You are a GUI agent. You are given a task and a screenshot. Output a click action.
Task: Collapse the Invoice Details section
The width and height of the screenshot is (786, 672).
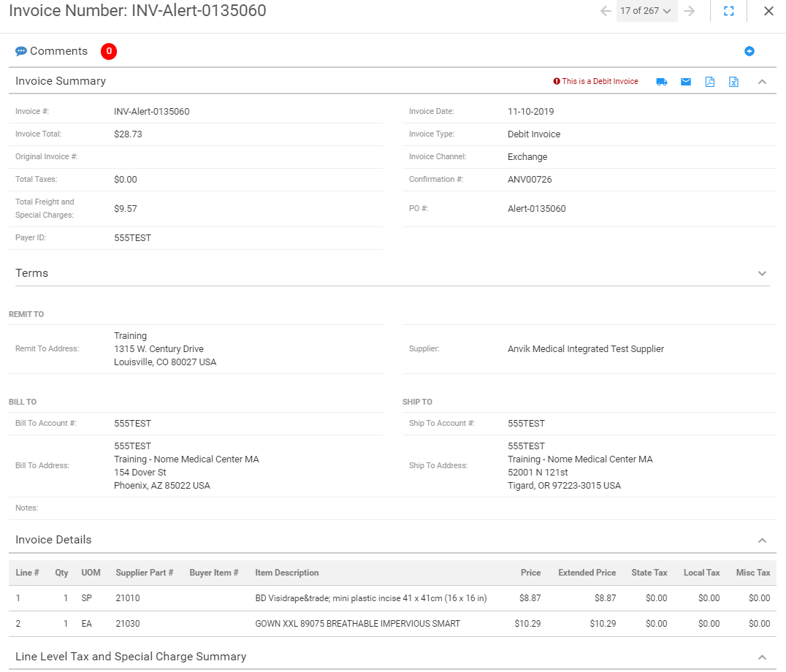(762, 541)
